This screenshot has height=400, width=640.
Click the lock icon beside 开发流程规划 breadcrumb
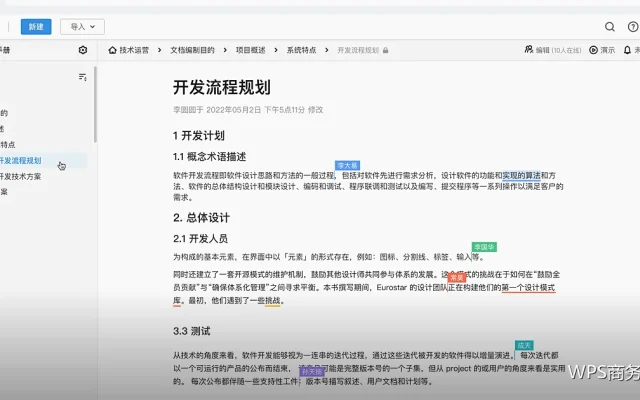click(386, 51)
